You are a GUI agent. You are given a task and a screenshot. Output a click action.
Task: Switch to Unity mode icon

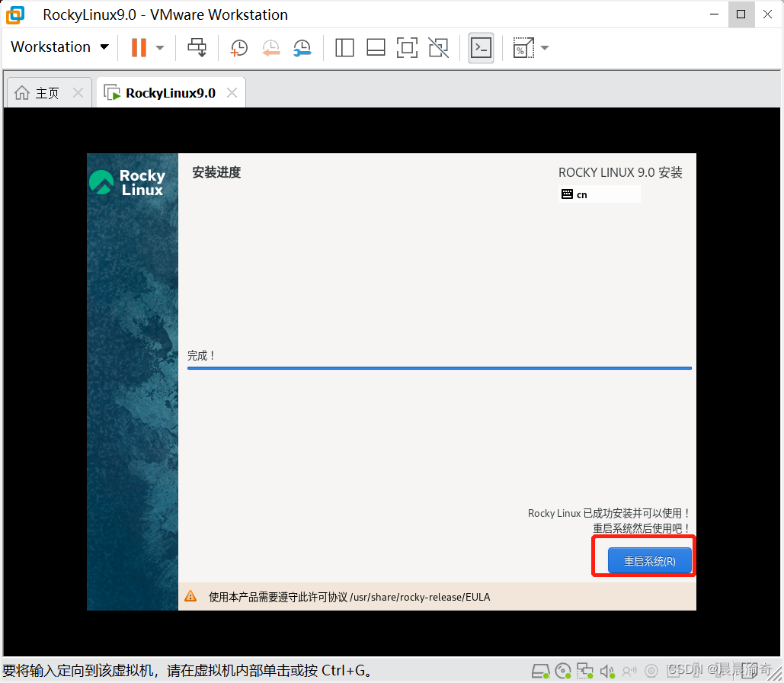tap(439, 48)
